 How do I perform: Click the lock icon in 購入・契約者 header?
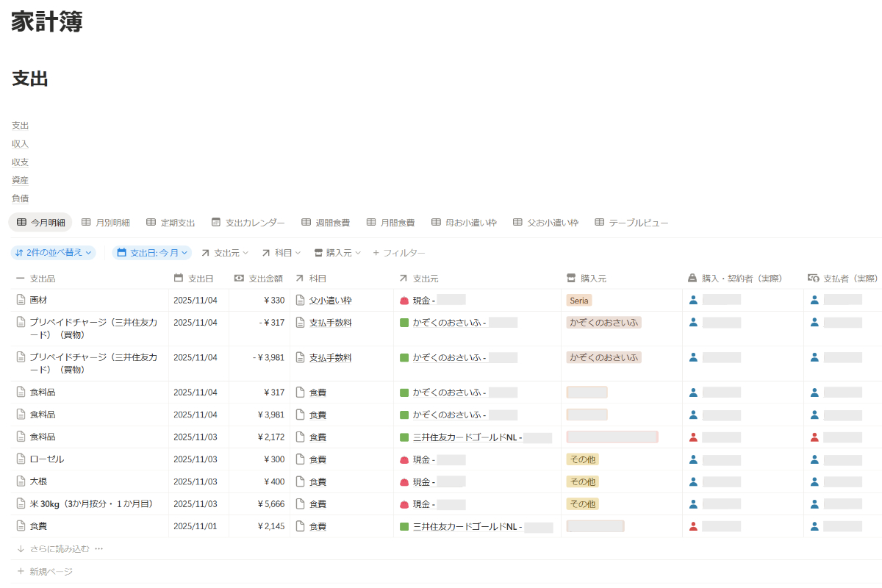pyautogui.click(x=692, y=278)
